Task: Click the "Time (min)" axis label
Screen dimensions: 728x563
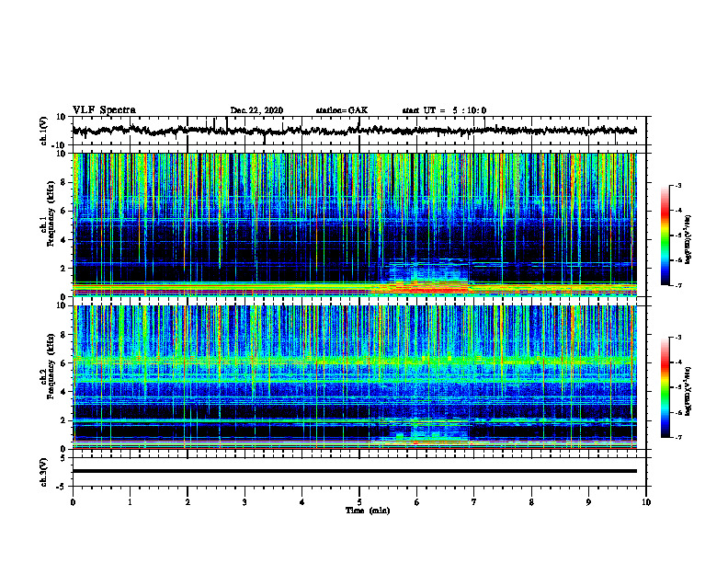Action: click(368, 511)
